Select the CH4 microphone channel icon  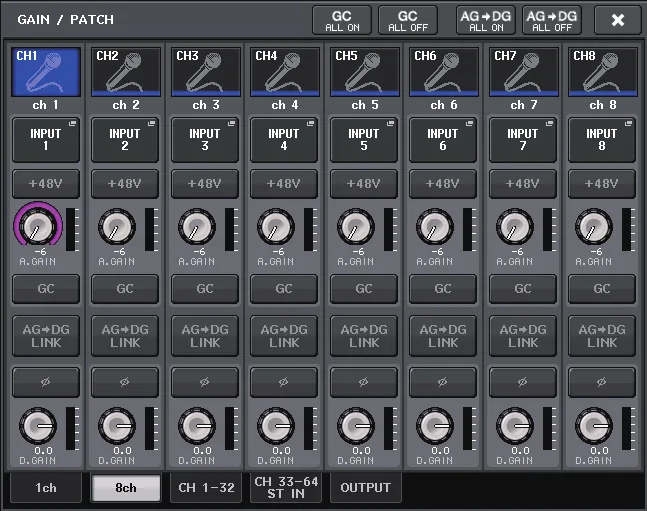(x=285, y=72)
